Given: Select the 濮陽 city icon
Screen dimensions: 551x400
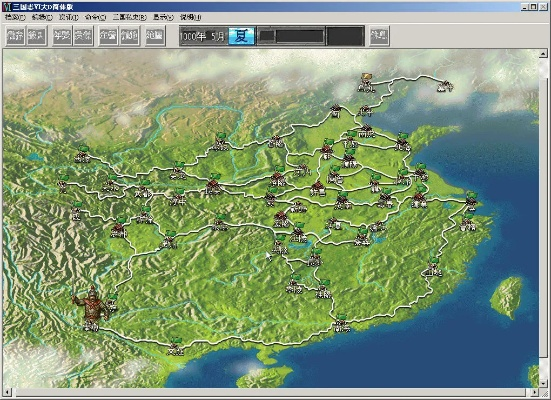Looking at the screenshot, I should pyautogui.click(x=349, y=159).
